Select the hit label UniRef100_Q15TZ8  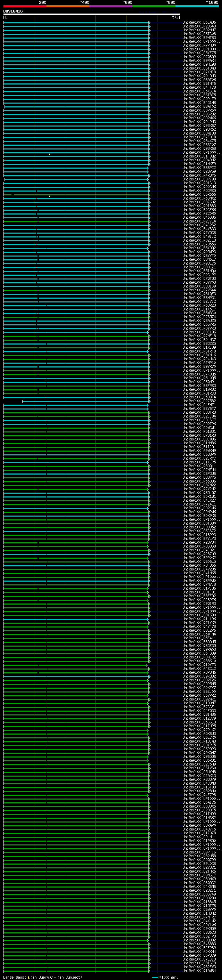pos(199,906)
